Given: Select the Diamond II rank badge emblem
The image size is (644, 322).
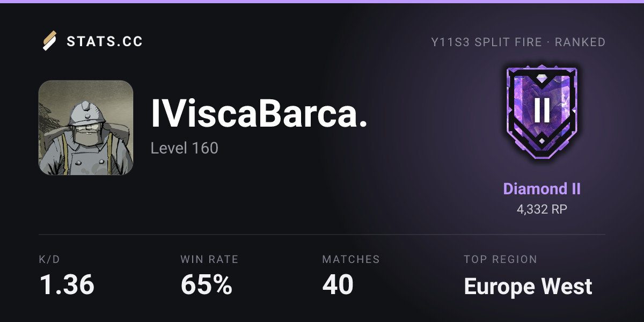Looking at the screenshot, I should click(542, 112).
